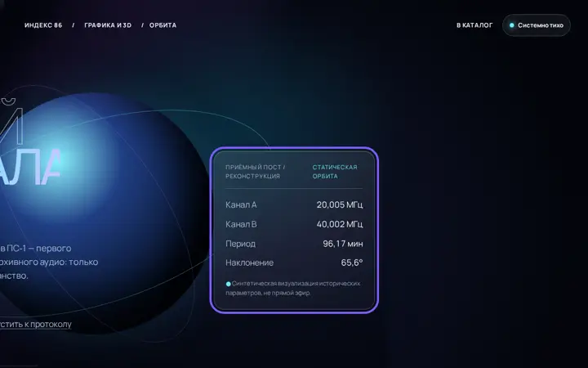Open the В КАТАЛОГ link
This screenshot has height=368, width=588.
pos(474,25)
